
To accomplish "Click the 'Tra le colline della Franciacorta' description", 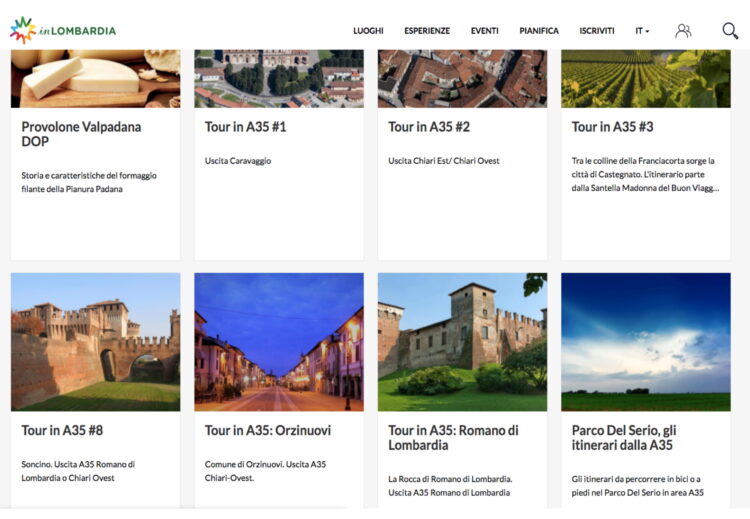I will 645,175.
